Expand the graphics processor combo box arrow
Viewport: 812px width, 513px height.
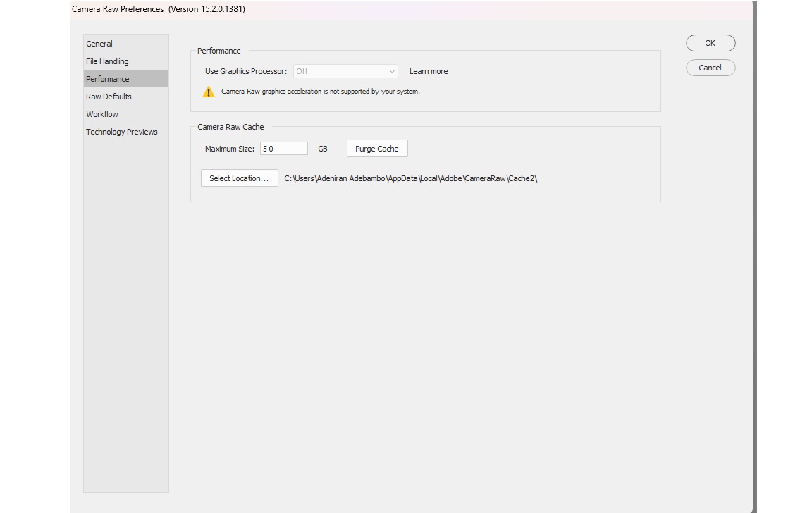coord(393,70)
